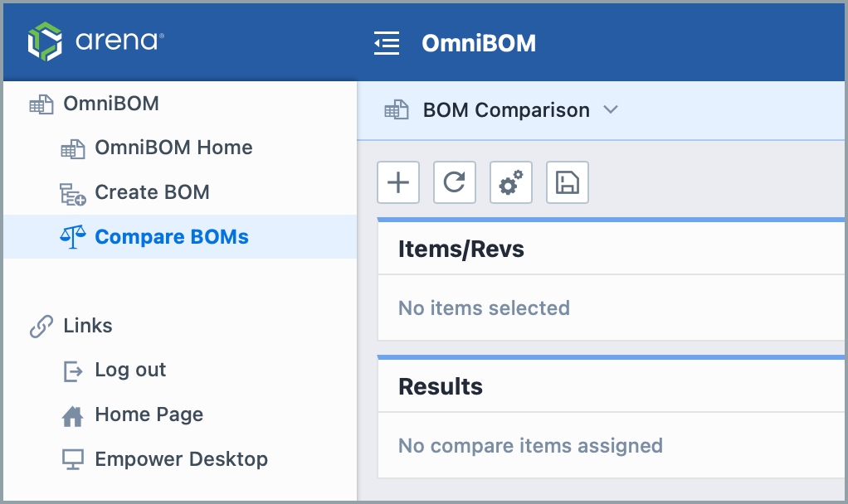Click the Items/Revs panel header

[462, 248]
